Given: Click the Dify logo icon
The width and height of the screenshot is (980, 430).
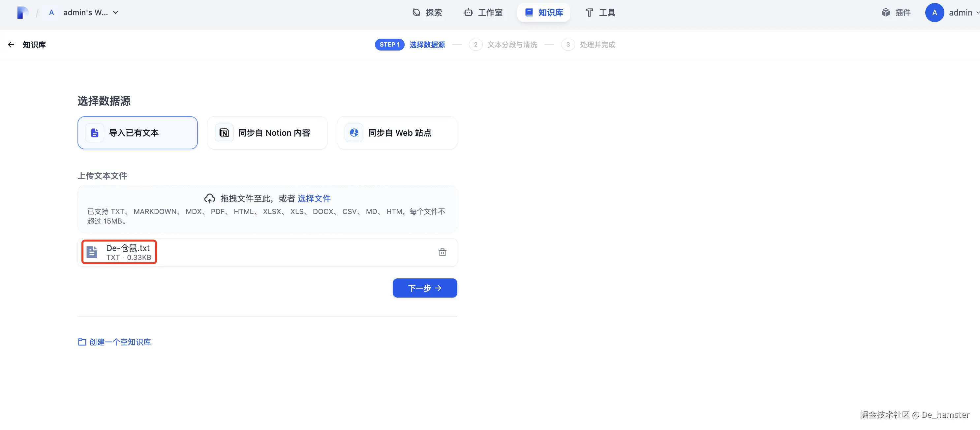Looking at the screenshot, I should pos(22,13).
